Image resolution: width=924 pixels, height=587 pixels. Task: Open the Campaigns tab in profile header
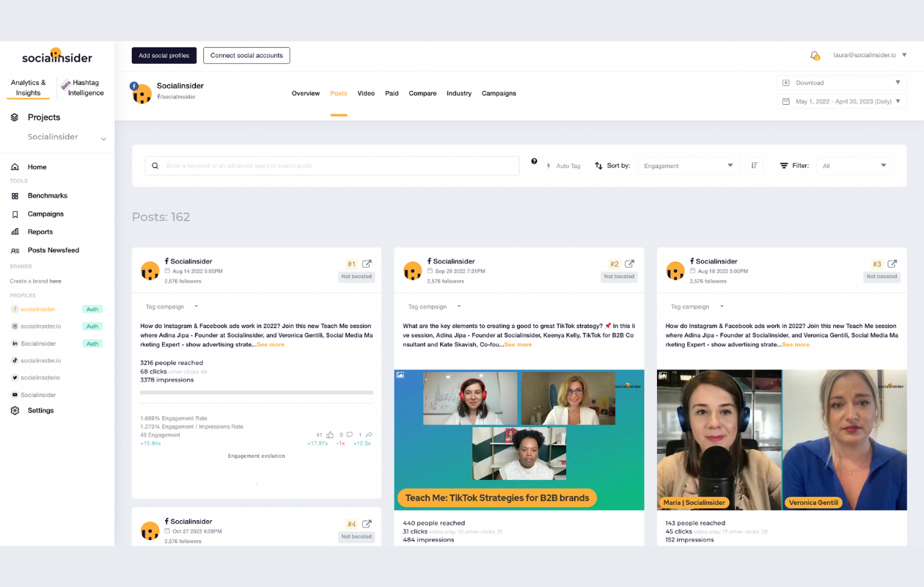pos(499,94)
